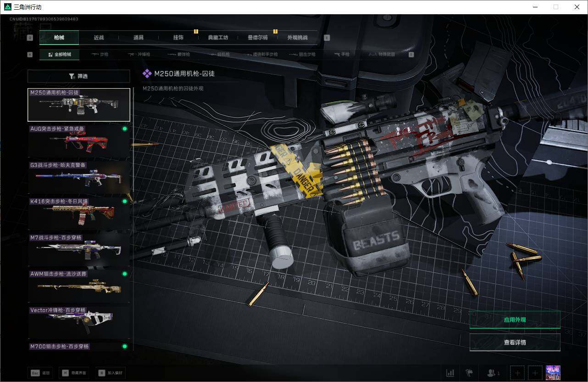Image resolution: width=588 pixels, height=382 pixels.
Task: Open the player avatar in bottom corner
Action: tap(553, 373)
